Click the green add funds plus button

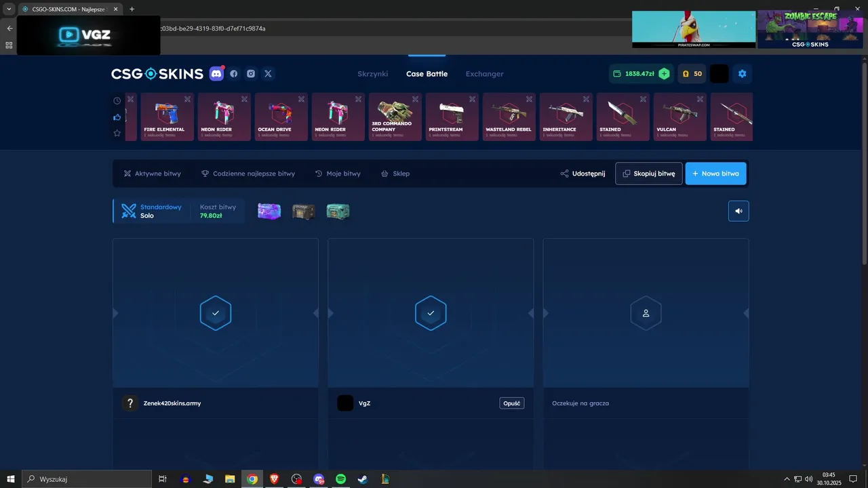[664, 74]
